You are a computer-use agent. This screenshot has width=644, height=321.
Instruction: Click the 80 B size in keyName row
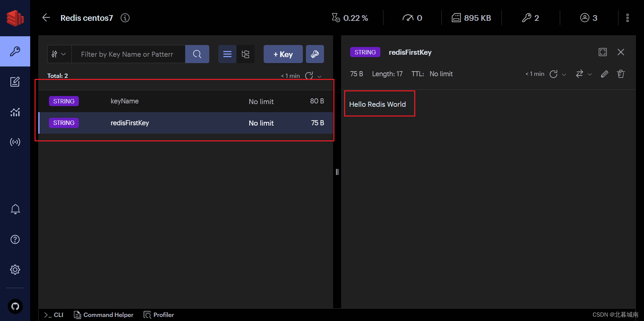[x=317, y=101]
